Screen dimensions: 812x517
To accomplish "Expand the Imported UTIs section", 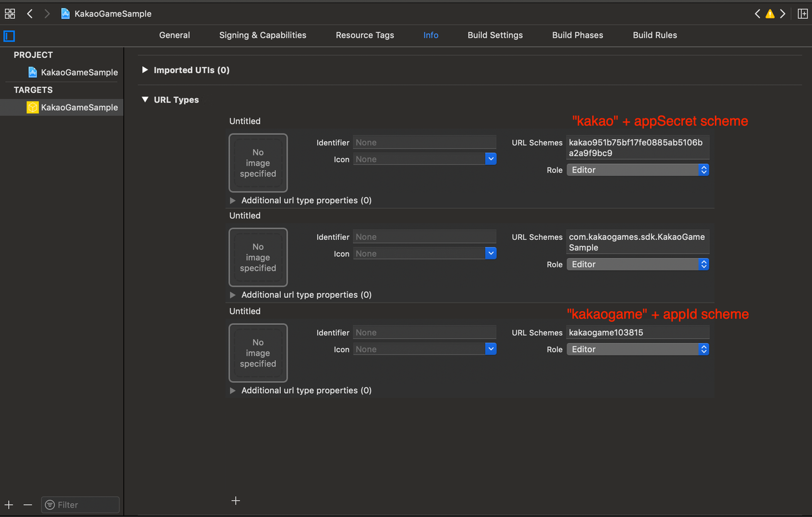I will click(x=145, y=70).
